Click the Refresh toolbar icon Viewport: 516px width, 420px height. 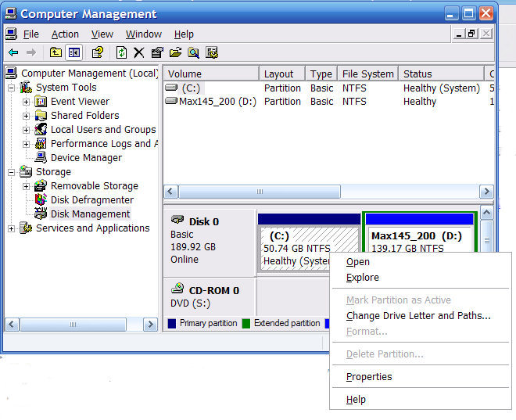[x=121, y=52]
